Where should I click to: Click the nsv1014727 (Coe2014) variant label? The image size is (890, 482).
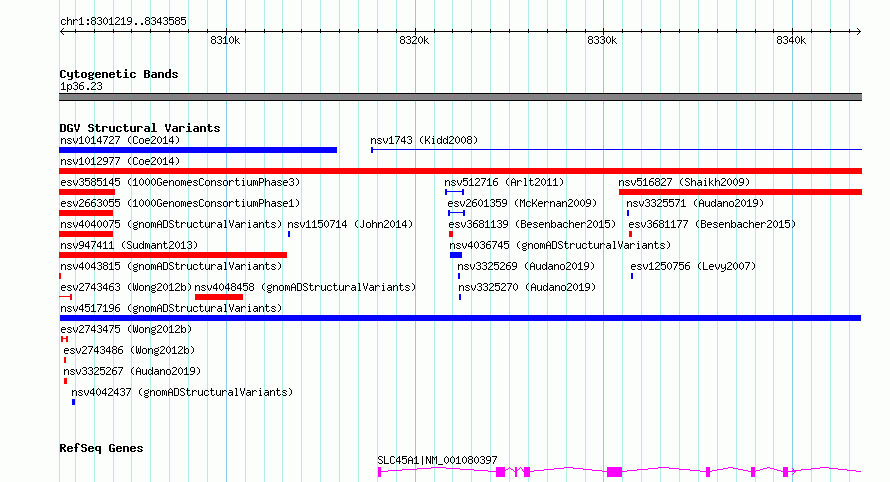[120, 140]
